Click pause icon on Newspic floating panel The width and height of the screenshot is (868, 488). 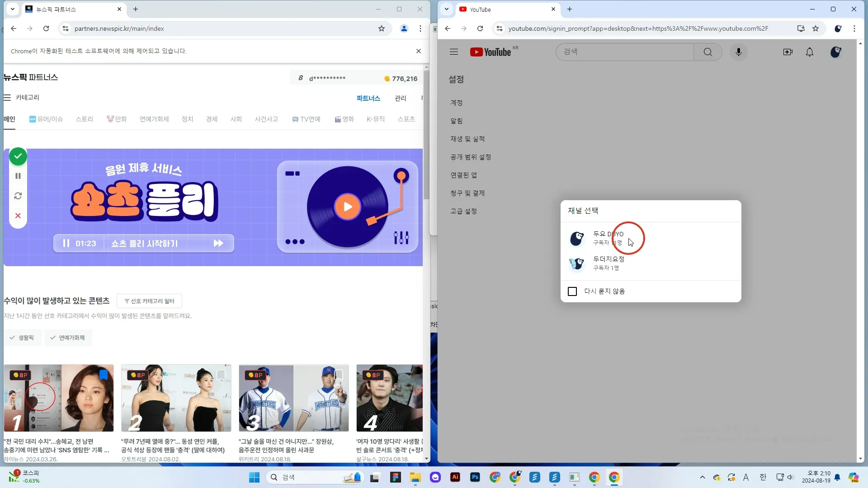point(18,176)
